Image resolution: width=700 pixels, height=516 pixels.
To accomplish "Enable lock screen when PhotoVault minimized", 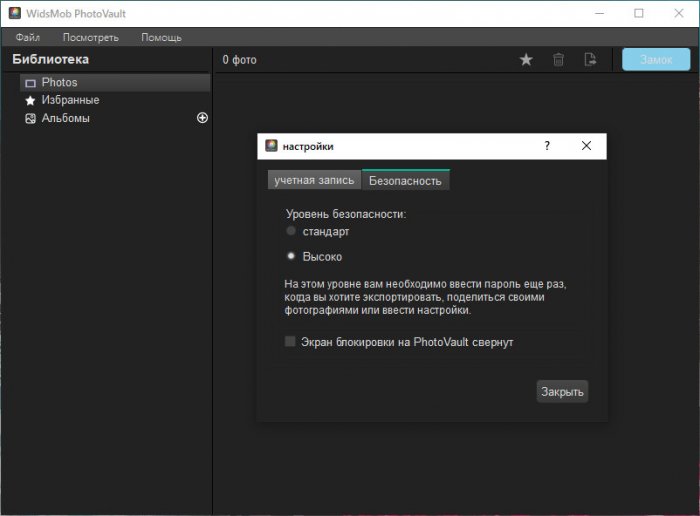I will pyautogui.click(x=291, y=342).
